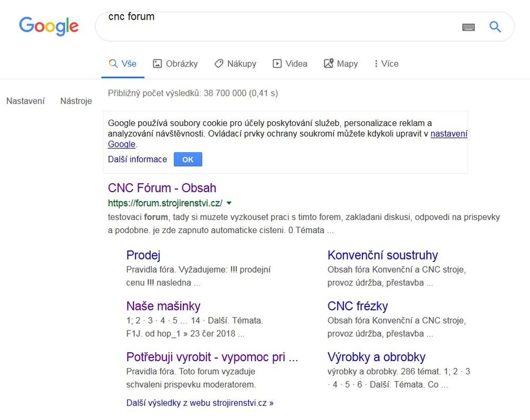Select the Vše results tab
530x420 pixels.
pyautogui.click(x=122, y=64)
